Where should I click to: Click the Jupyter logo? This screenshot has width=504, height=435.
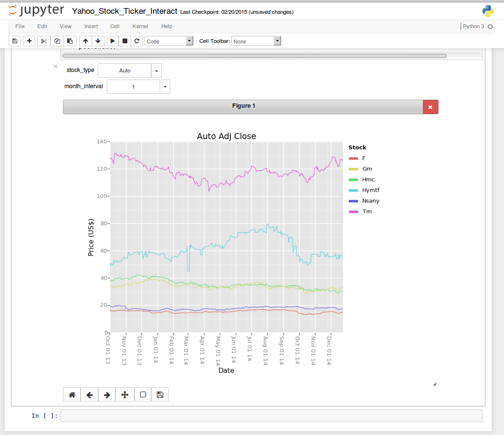pos(36,10)
